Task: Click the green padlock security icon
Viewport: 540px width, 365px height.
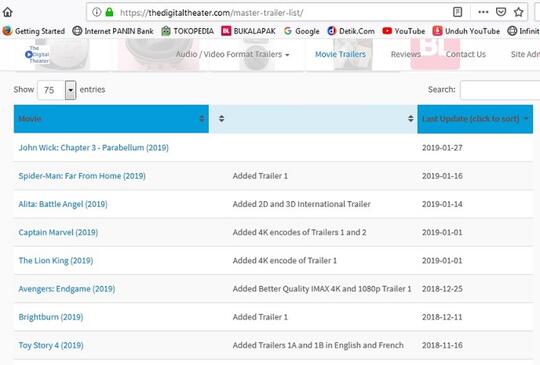Action: [109, 12]
